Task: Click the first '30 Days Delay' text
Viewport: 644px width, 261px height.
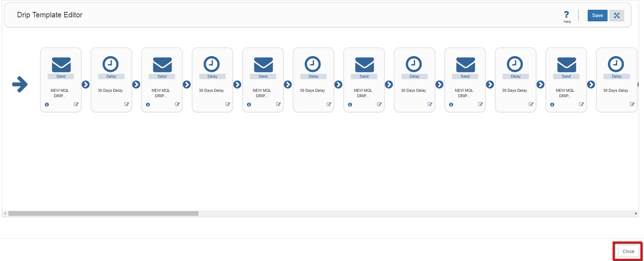Action: tap(110, 90)
